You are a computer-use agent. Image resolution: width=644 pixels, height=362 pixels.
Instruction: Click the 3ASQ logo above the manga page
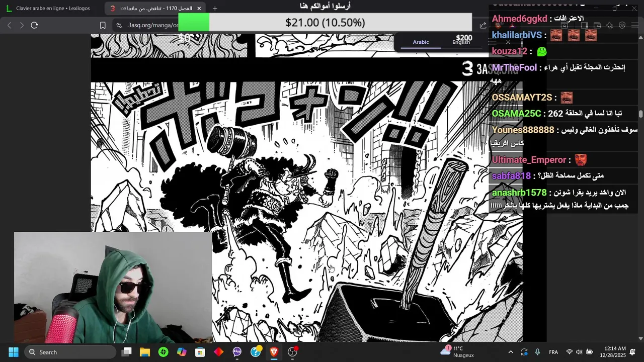(490, 69)
